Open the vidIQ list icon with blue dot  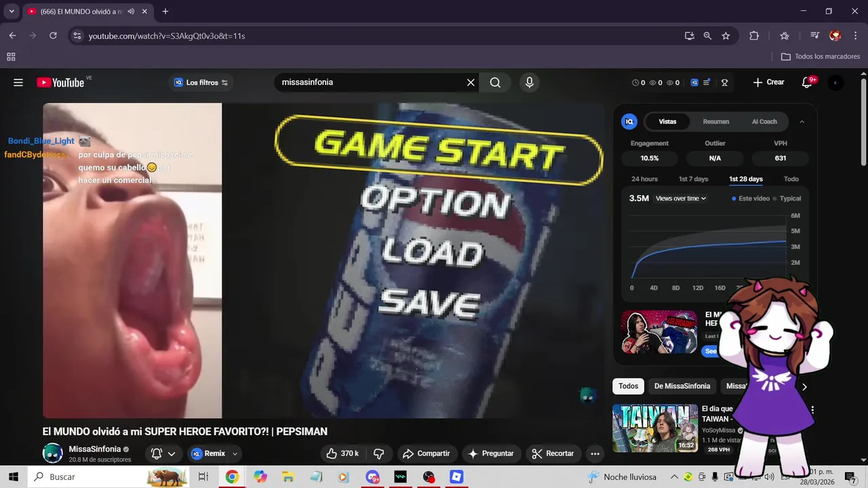click(x=707, y=83)
